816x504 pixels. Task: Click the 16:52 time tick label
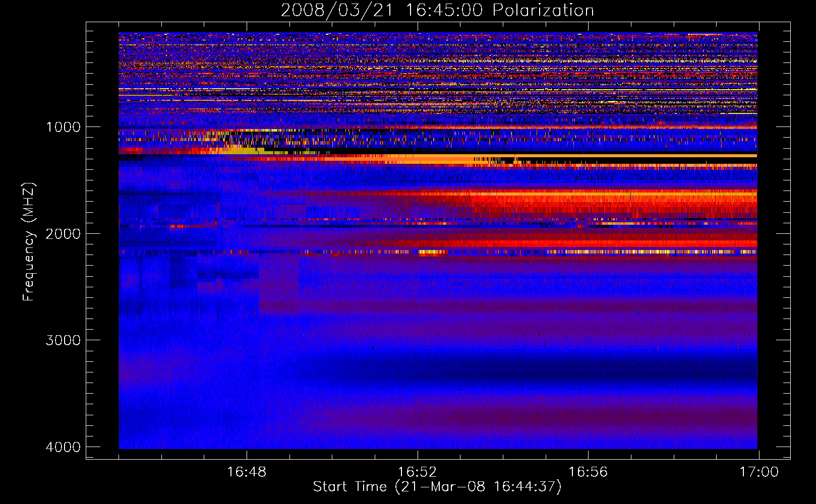[417, 472]
